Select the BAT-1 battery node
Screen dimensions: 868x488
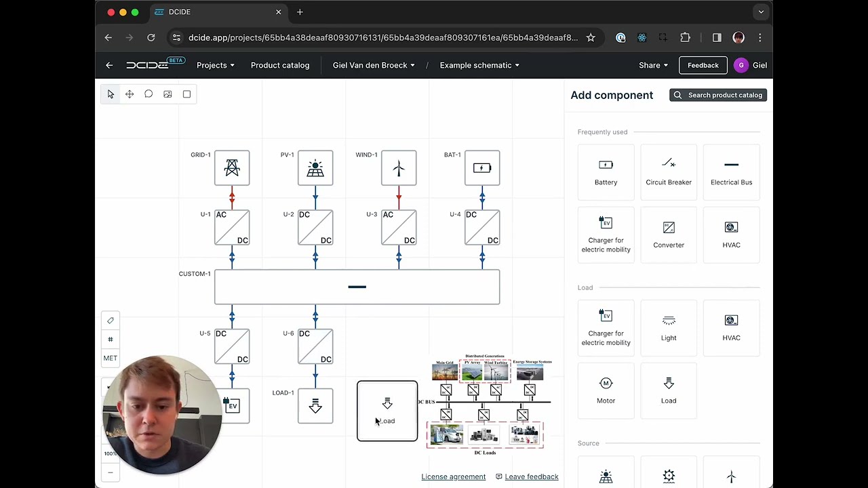point(482,168)
